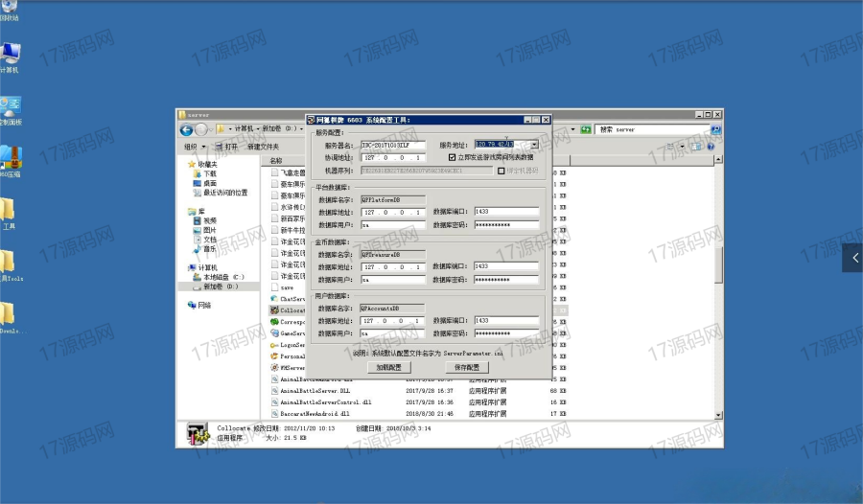The width and height of the screenshot is (863, 504).
Task: Click the 保存配置 button
Action: tap(467, 367)
